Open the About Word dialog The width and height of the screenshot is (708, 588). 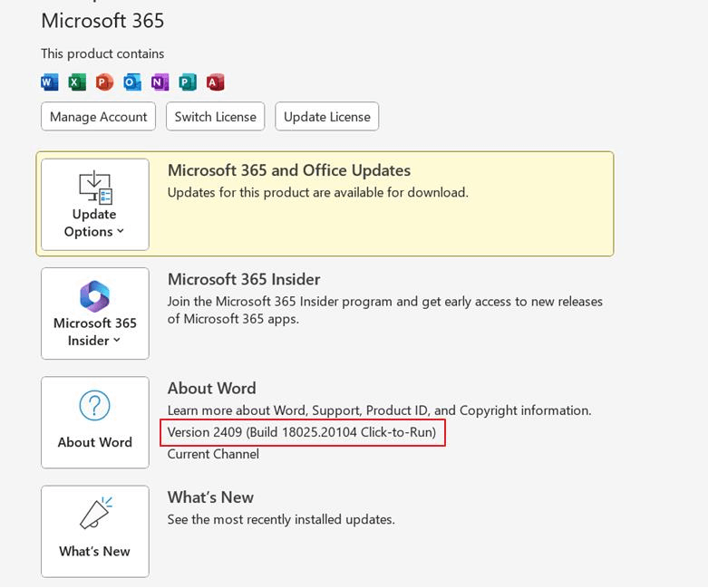pos(95,423)
